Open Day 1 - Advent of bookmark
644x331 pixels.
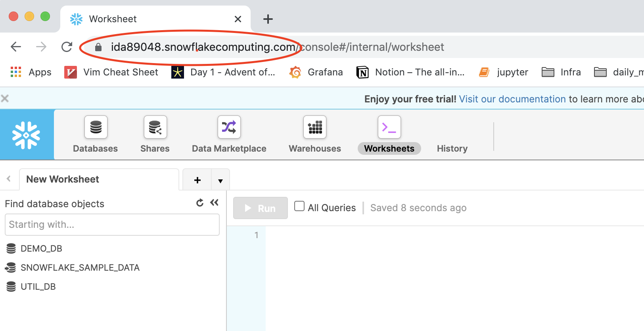(223, 72)
